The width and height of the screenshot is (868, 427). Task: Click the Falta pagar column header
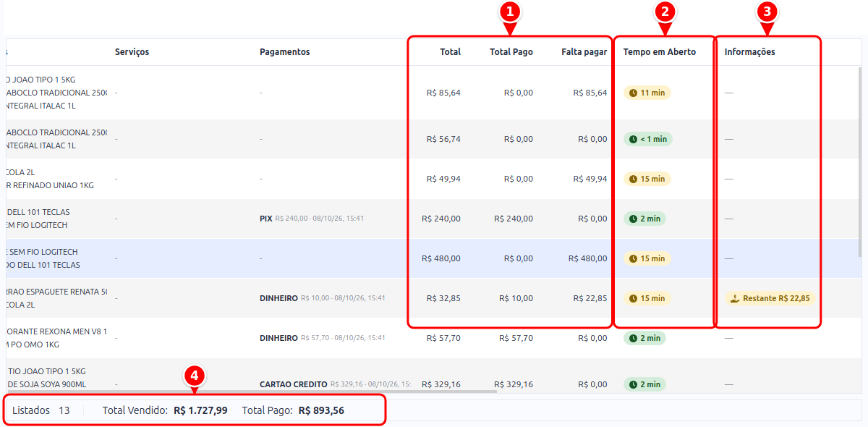[x=584, y=52]
